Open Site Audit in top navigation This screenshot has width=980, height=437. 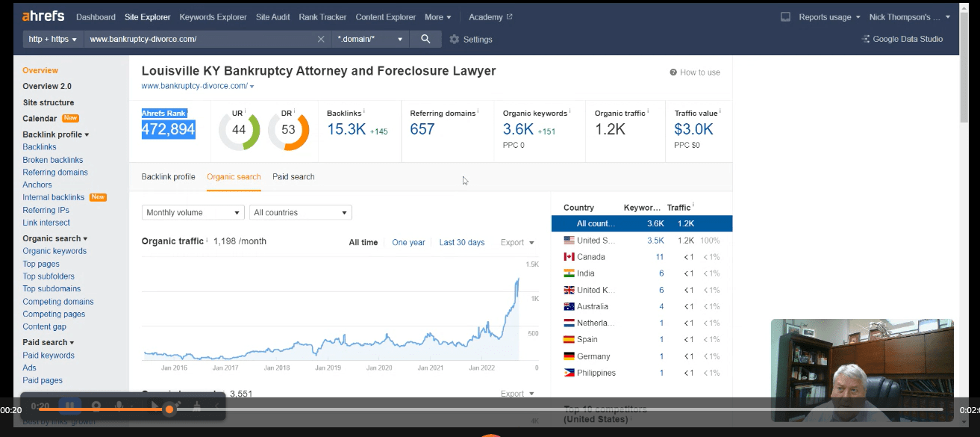(x=272, y=17)
